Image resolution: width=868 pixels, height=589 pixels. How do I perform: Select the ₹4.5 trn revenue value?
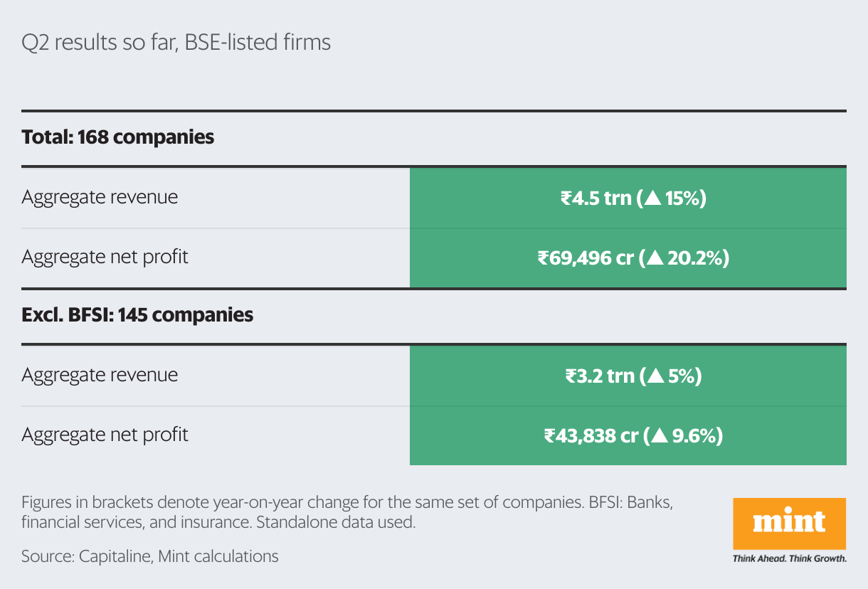596,198
